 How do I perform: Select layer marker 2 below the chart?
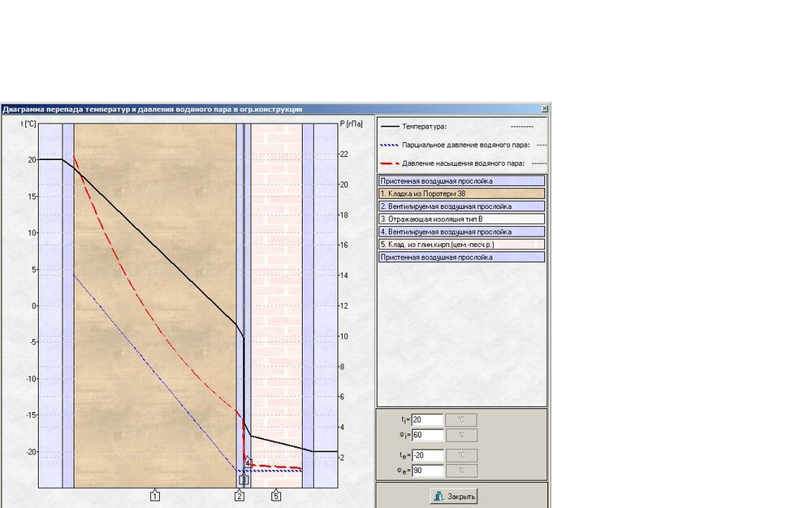[240, 496]
